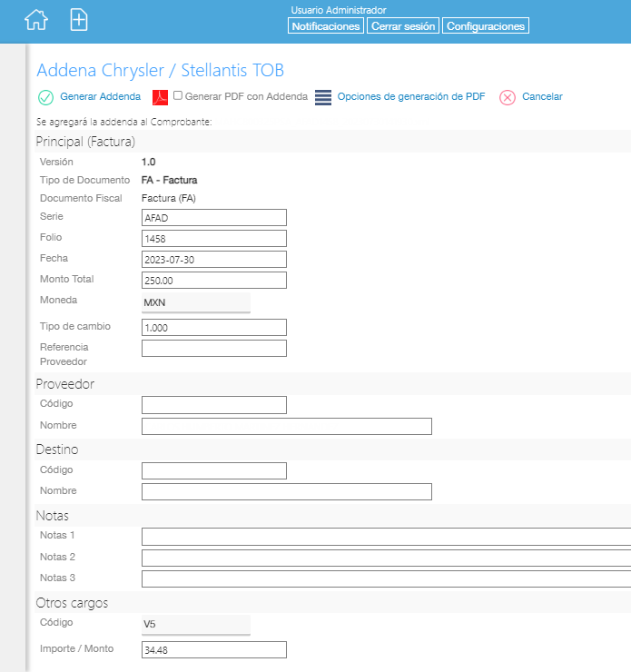This screenshot has width=631, height=672.
Task: Click the green check Generar Addenda icon
Action: pyautogui.click(x=45, y=98)
